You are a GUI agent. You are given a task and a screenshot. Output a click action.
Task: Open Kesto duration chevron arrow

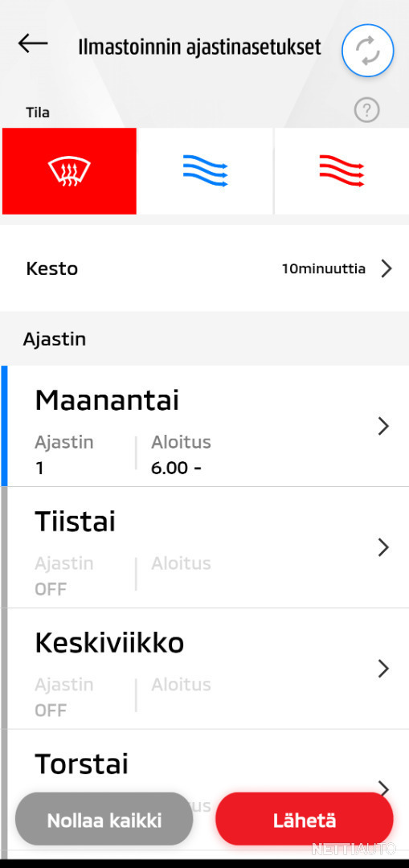coord(387,269)
